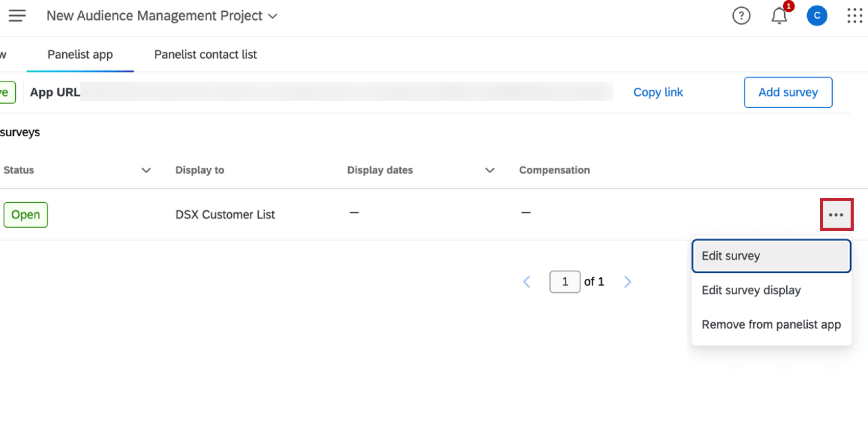868x434 pixels.
Task: Go to the next page arrow
Action: click(x=628, y=282)
